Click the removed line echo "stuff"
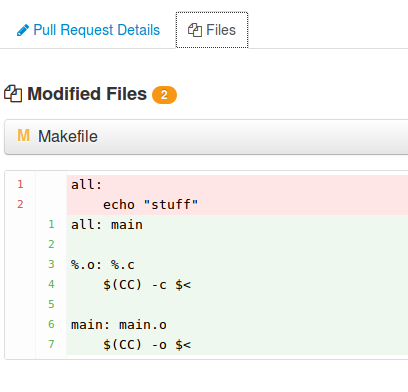 [151, 205]
